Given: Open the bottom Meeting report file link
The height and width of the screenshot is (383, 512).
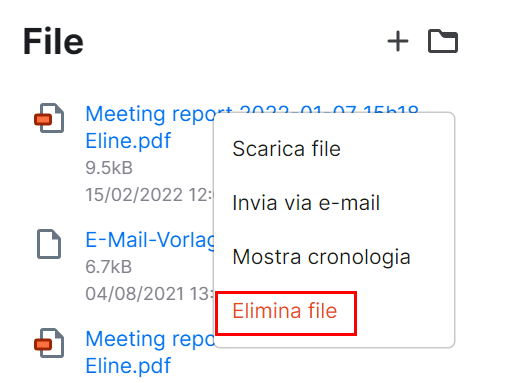Looking at the screenshot, I should 150,352.
